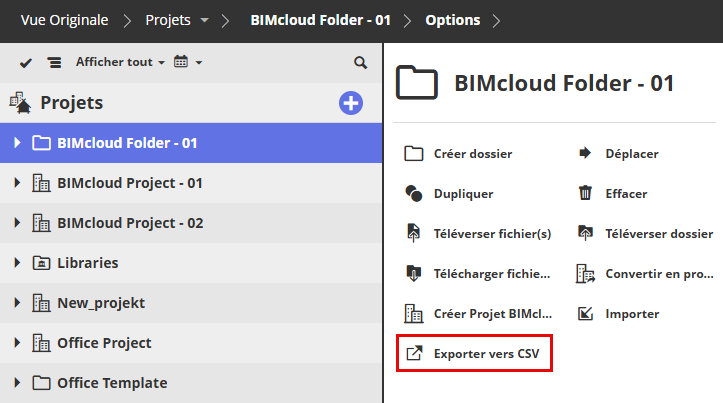Click the Importer icon
Viewport: 723px width, 403px height.
coord(586,314)
